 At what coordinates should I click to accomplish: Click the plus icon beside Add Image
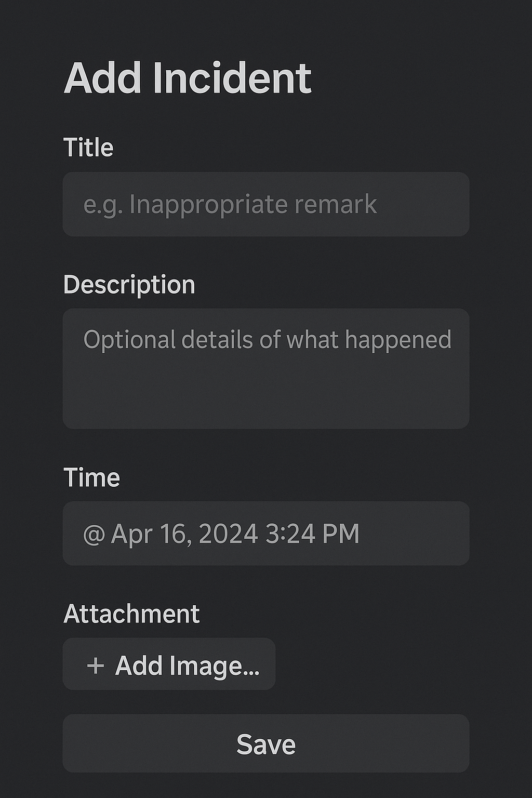(x=95, y=665)
